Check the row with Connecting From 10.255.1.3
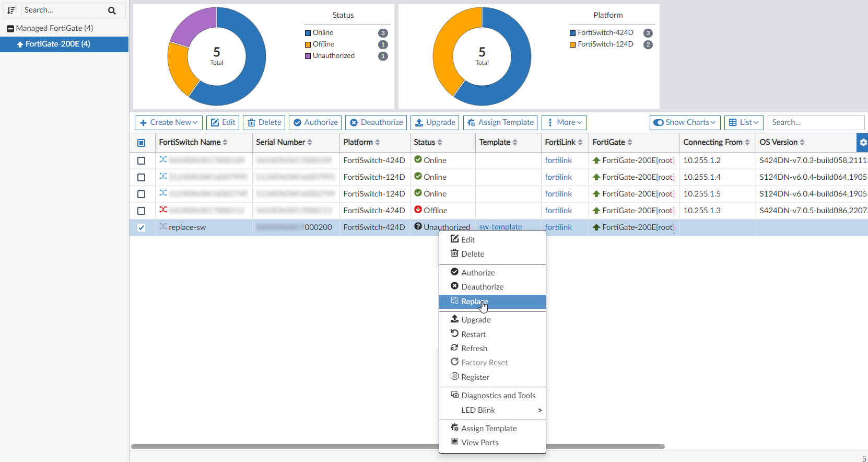868x462 pixels. 142,211
